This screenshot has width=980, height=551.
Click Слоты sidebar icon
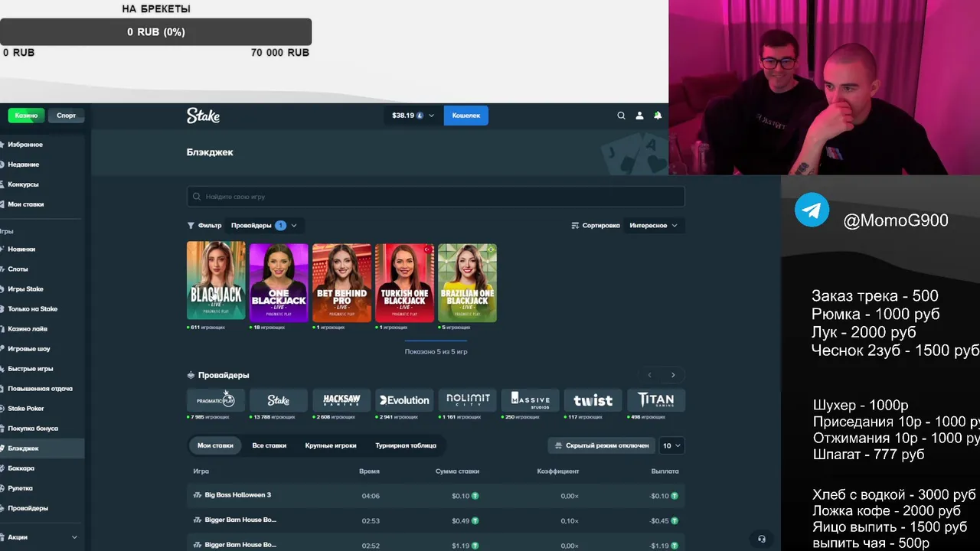pyautogui.click(x=2, y=269)
